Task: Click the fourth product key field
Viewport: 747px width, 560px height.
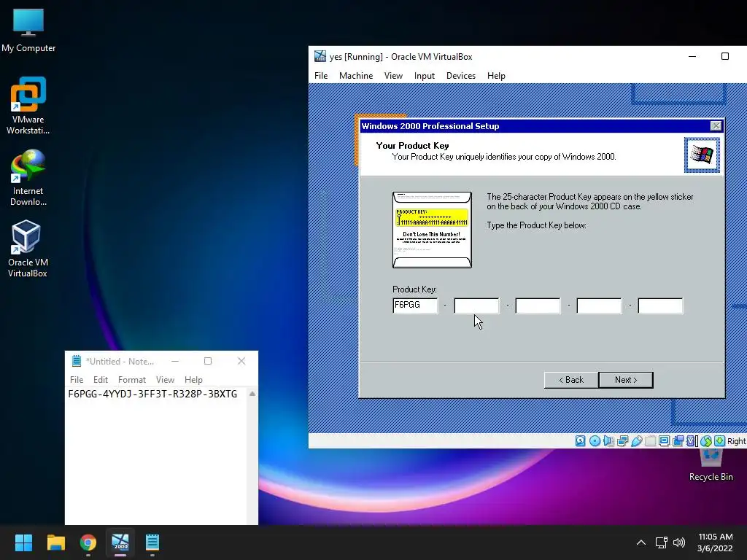Action: [599, 306]
